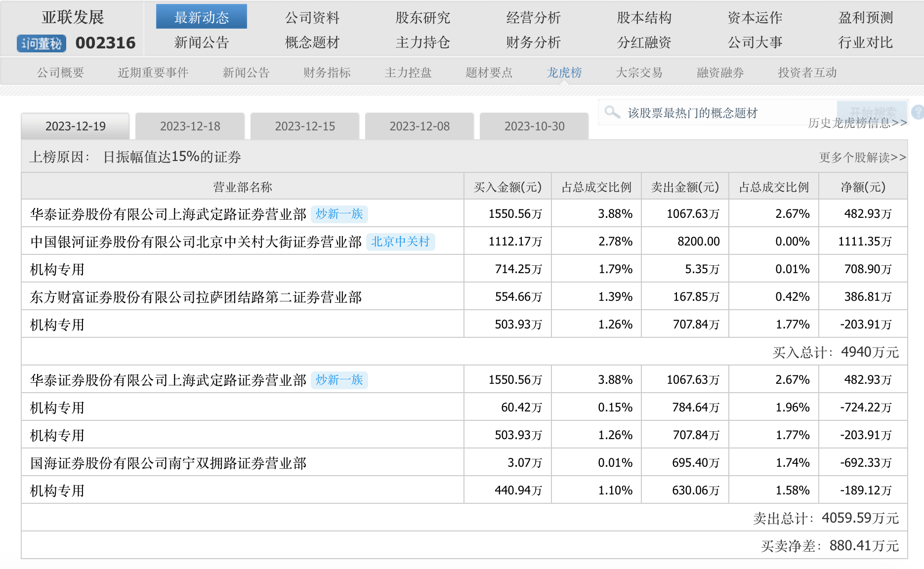Screen dimensions: 924x569
Task: Open 历史龙虎榜信息 link
Action: [857, 123]
